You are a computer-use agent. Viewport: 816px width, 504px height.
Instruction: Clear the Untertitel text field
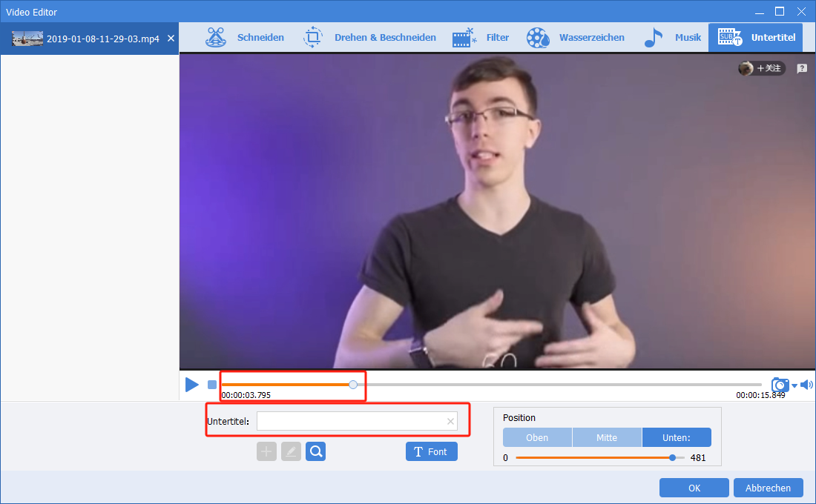point(451,421)
